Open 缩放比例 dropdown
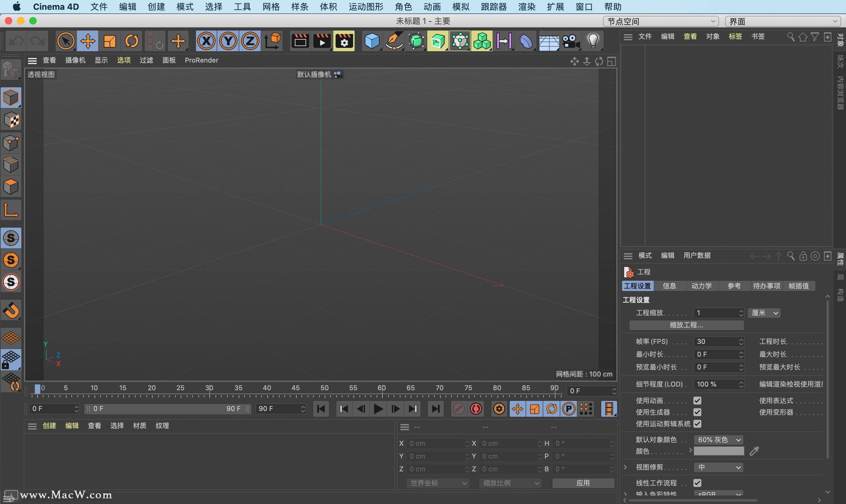The height and width of the screenshot is (504, 846). [511, 483]
